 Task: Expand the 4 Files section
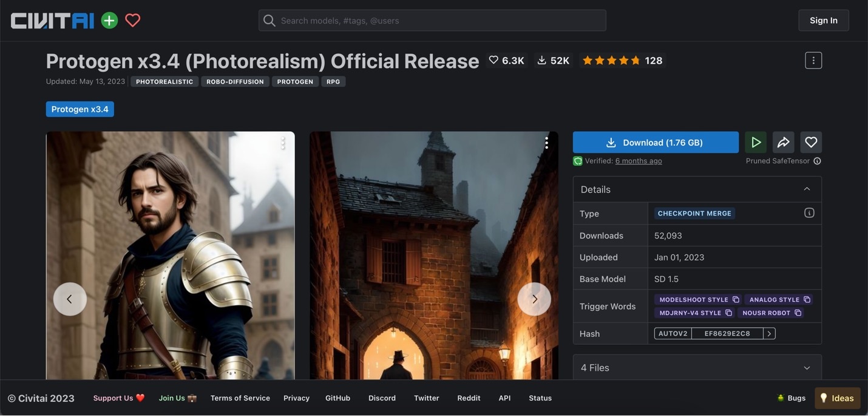point(697,368)
